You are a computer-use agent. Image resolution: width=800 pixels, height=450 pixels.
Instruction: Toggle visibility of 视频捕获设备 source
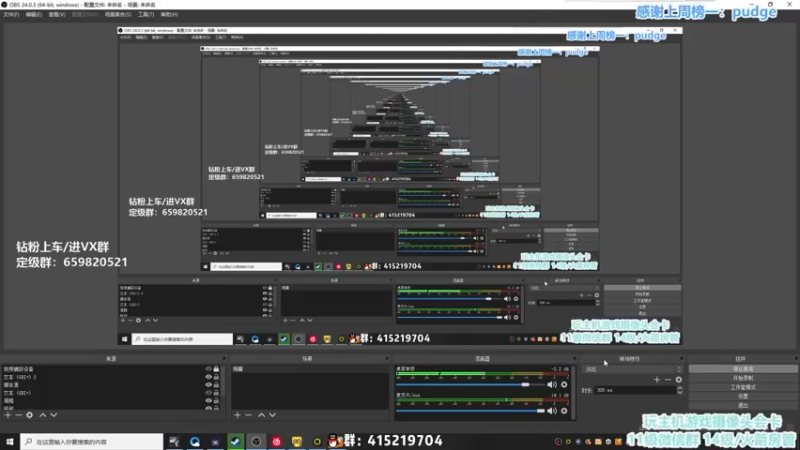coord(208,369)
